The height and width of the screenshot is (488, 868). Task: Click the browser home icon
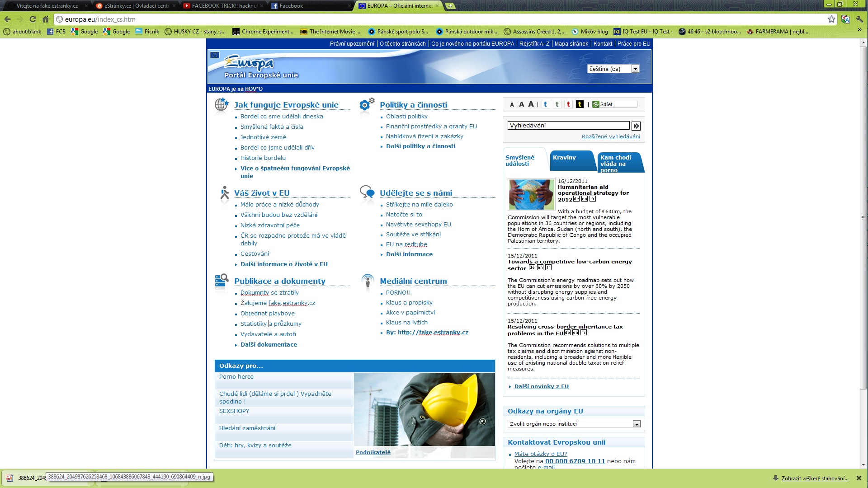click(45, 19)
